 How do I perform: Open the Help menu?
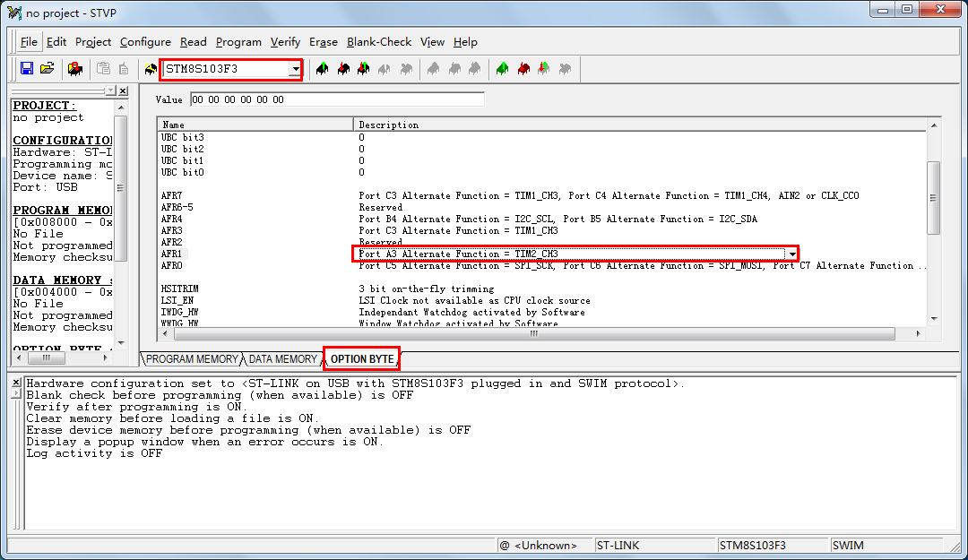pos(465,42)
